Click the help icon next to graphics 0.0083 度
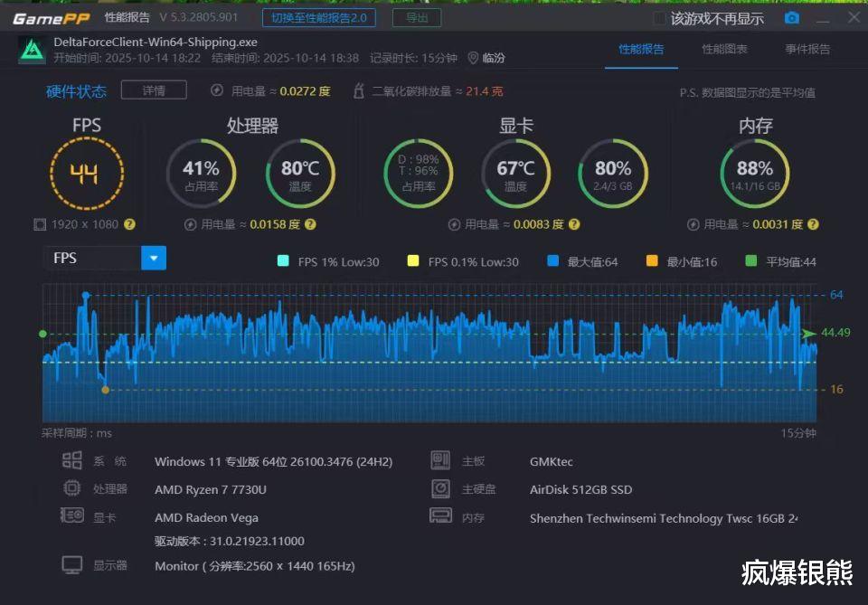 [574, 224]
